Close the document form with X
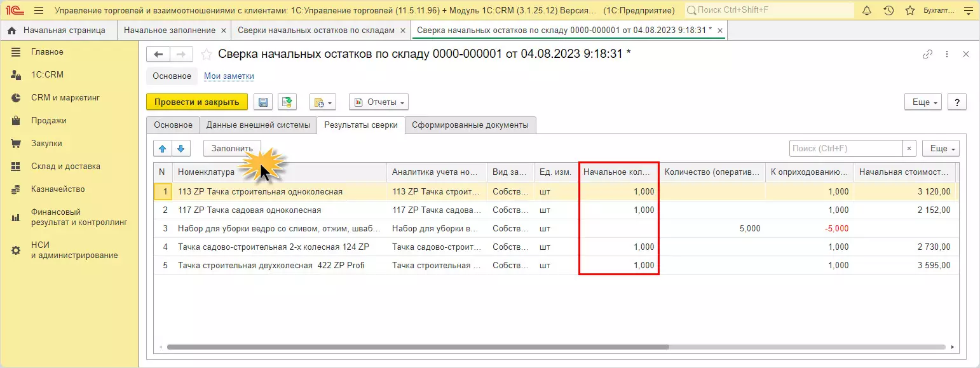 click(966, 55)
